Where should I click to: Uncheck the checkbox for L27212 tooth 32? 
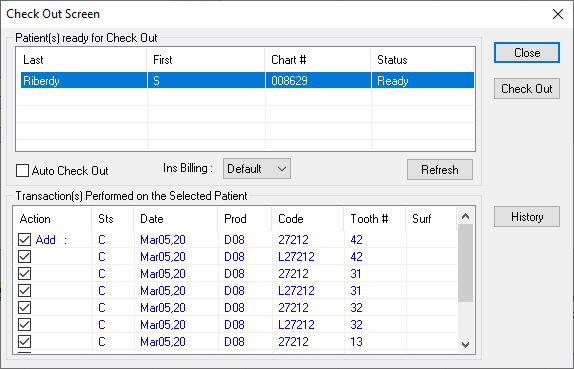coord(25,324)
